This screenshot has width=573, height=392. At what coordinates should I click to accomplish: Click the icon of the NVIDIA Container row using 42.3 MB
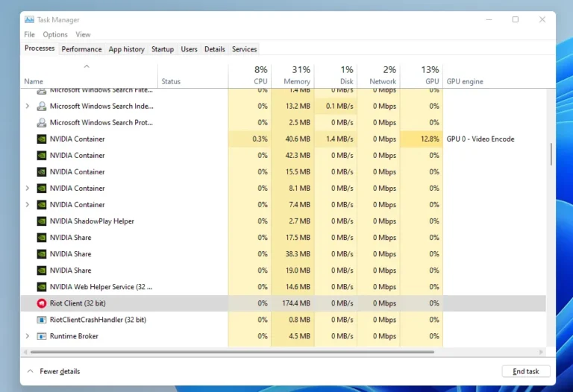42,156
